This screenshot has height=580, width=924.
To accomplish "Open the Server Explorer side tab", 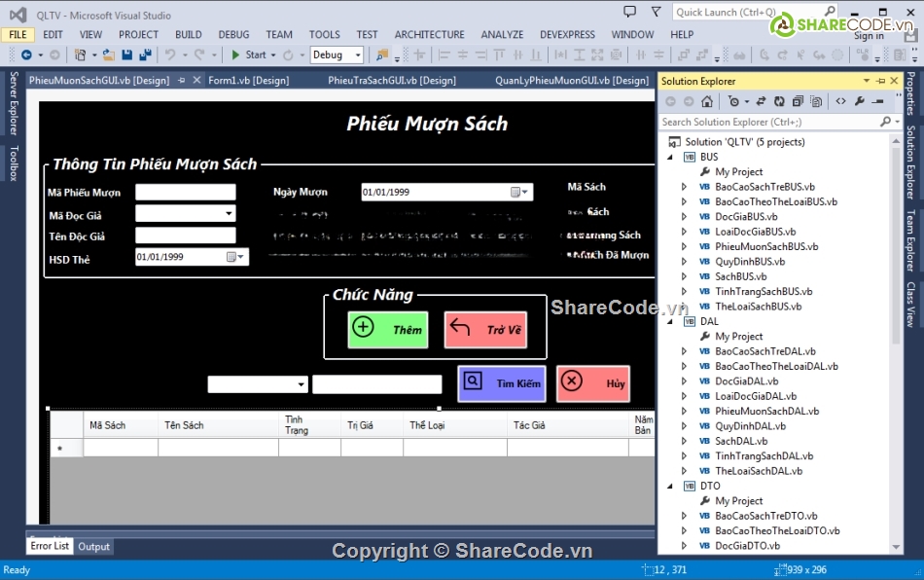I will coord(14,104).
